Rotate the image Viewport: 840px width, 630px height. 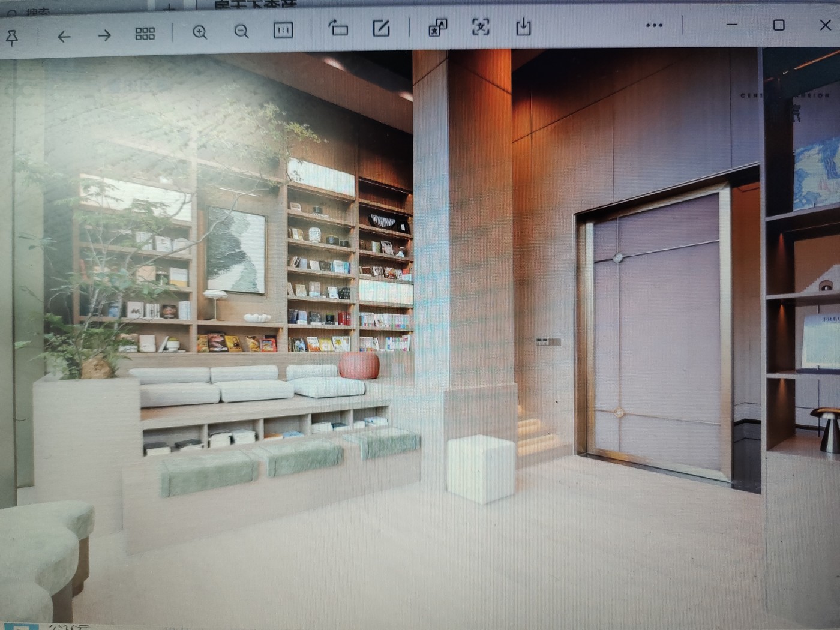[x=338, y=28]
